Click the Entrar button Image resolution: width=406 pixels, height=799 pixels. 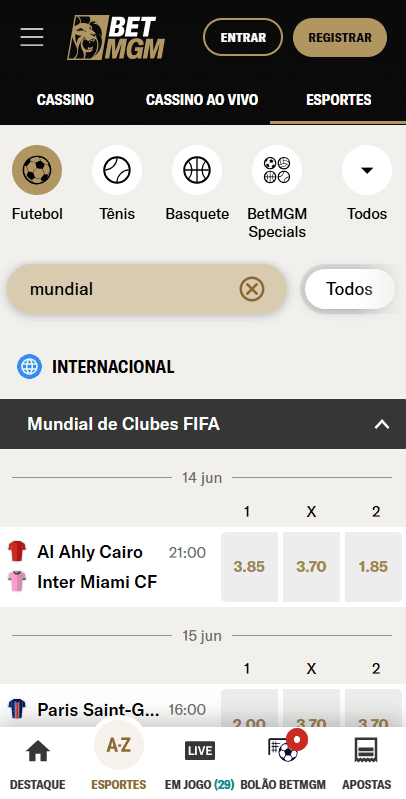click(243, 37)
